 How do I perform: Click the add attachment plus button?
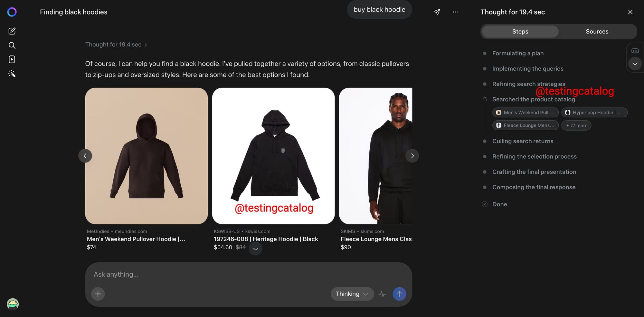pyautogui.click(x=98, y=294)
